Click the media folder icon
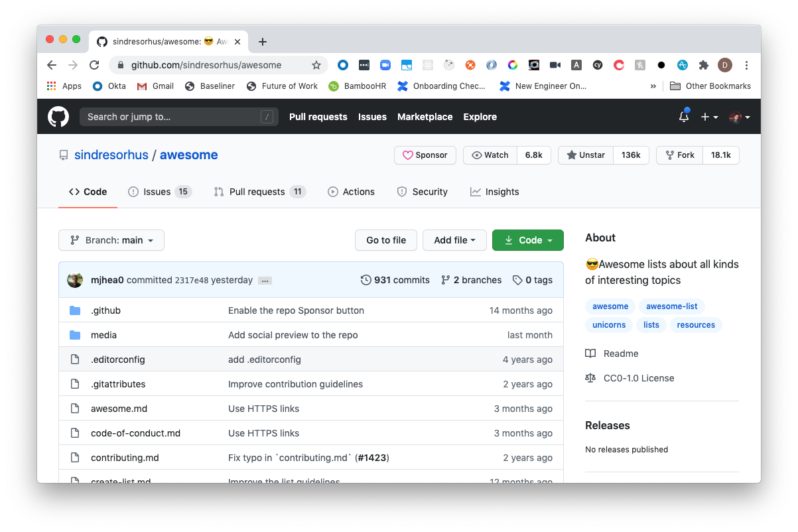This screenshot has width=798, height=532. [x=75, y=335]
